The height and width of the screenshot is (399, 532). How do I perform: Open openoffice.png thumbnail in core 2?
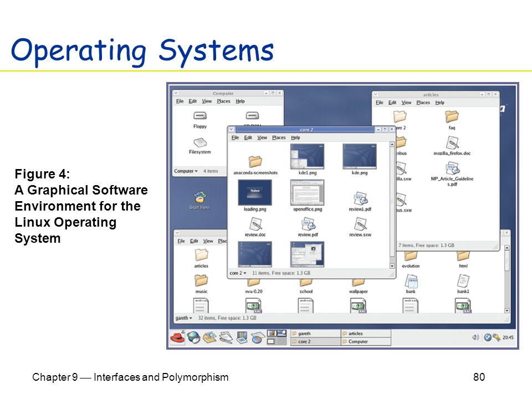click(x=308, y=193)
